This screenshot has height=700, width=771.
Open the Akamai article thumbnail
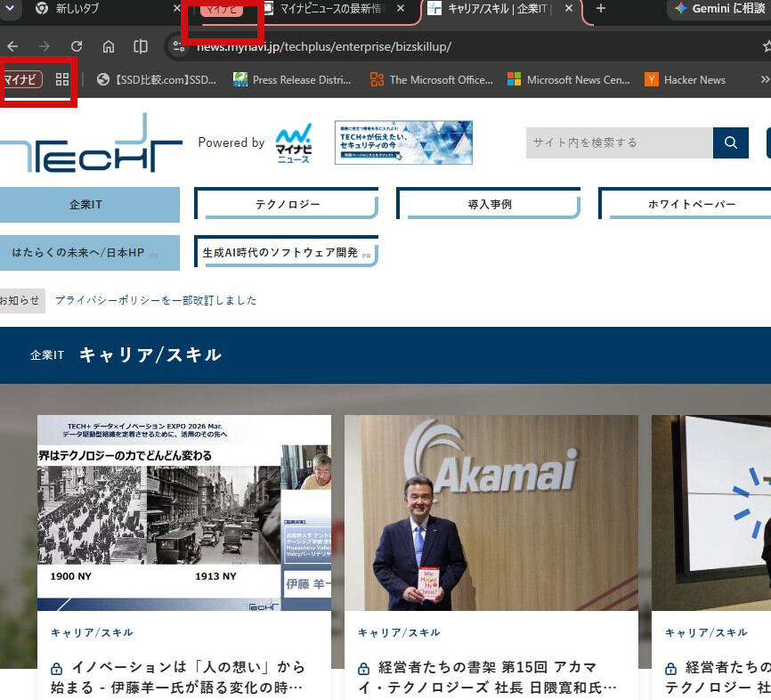click(x=491, y=513)
